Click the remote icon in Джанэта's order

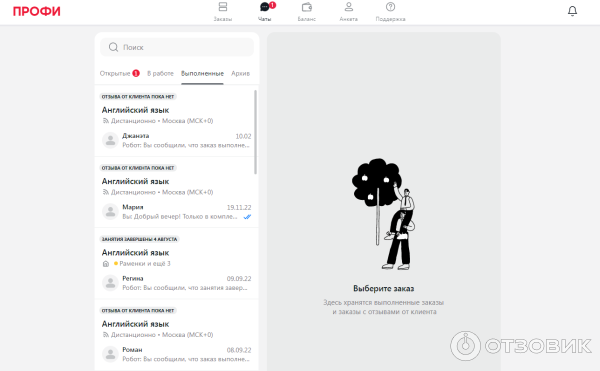tap(106, 121)
